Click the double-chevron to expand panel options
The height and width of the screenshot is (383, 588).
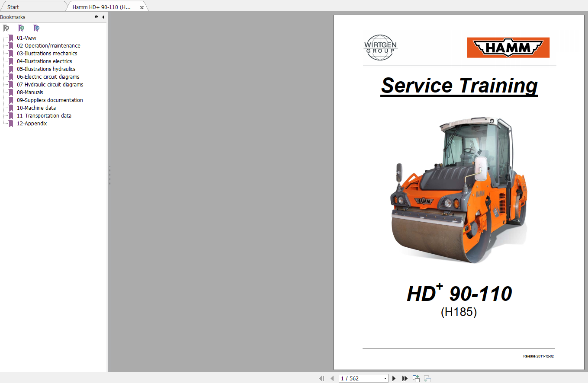[96, 17]
